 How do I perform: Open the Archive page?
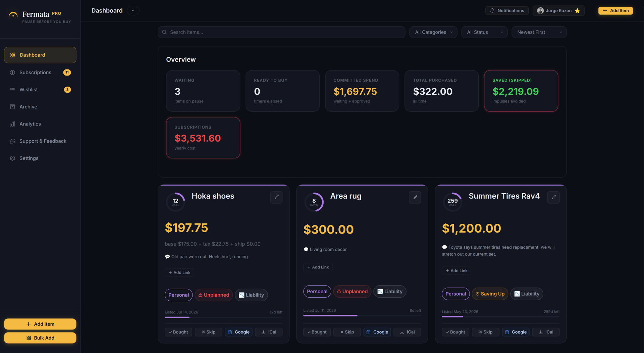click(x=40, y=107)
